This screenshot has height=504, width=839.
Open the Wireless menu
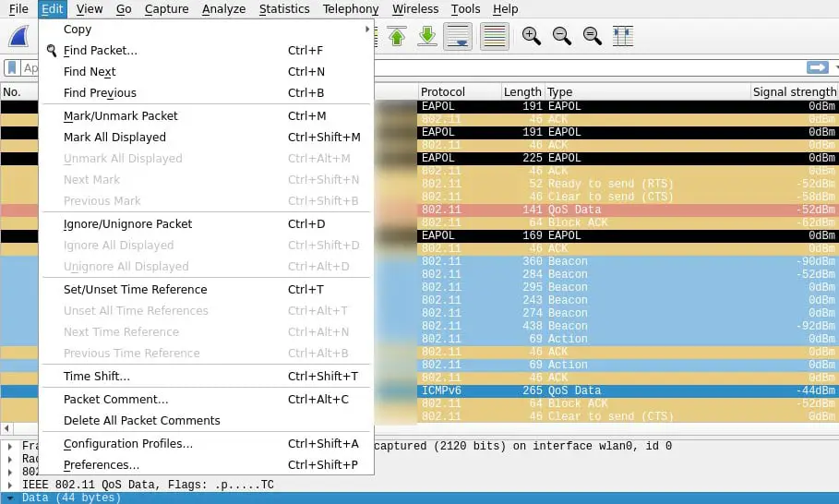click(415, 9)
